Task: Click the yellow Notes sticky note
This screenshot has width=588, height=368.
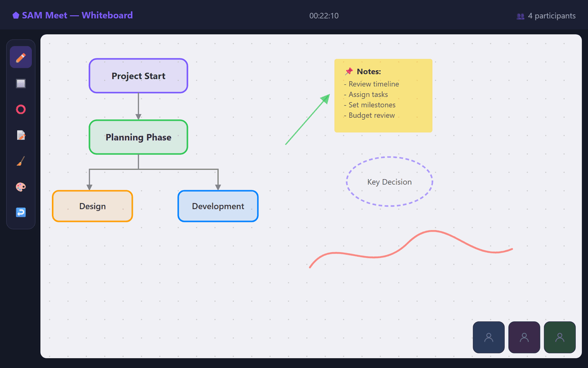Action: pos(383,96)
